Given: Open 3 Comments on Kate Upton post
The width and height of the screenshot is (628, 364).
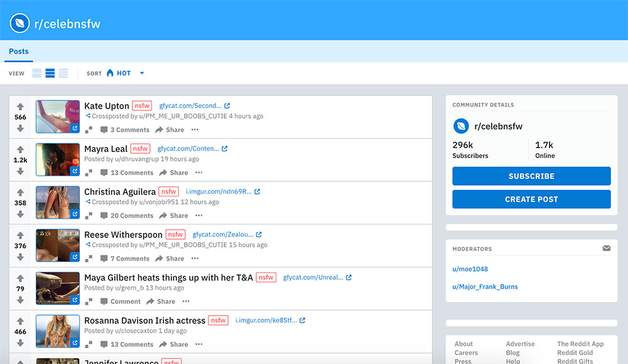Looking at the screenshot, I should [124, 130].
